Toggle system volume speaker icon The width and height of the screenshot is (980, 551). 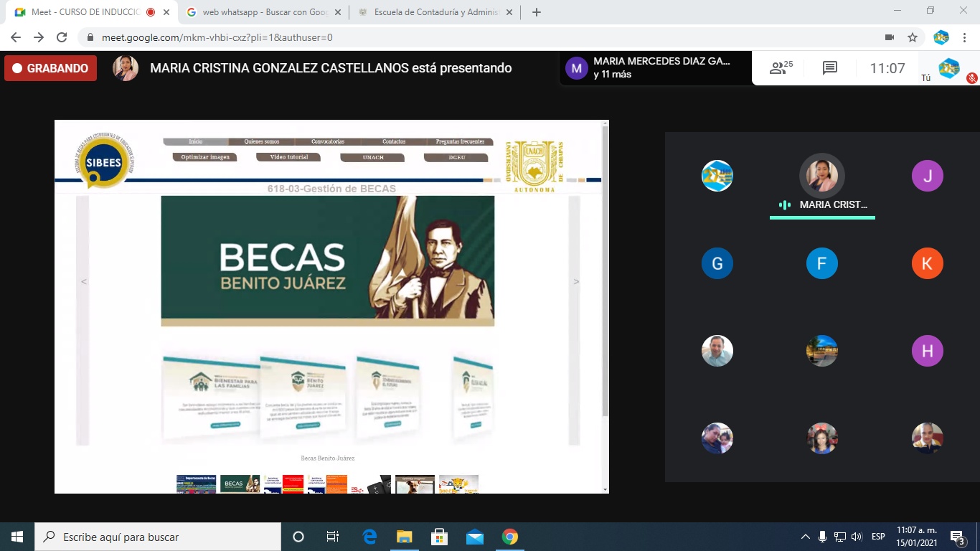[856, 537]
